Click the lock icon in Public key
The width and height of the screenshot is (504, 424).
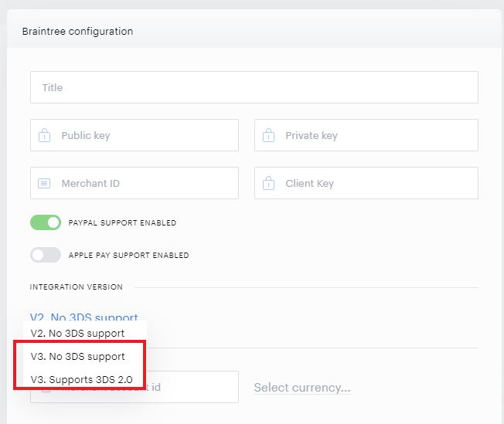click(44, 135)
